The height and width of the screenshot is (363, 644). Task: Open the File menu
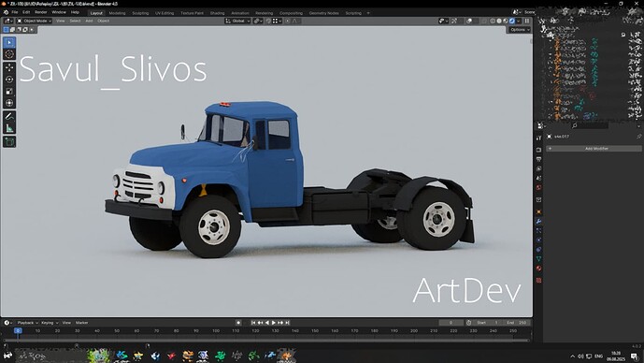point(15,12)
